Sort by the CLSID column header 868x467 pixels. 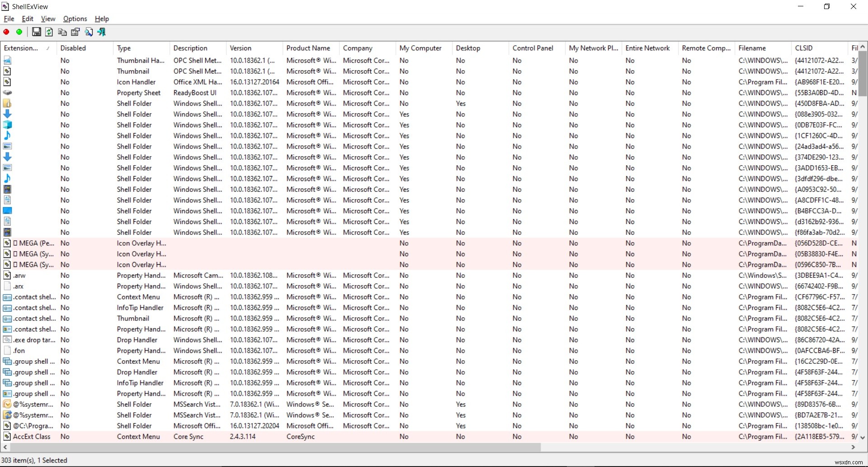[x=819, y=48]
